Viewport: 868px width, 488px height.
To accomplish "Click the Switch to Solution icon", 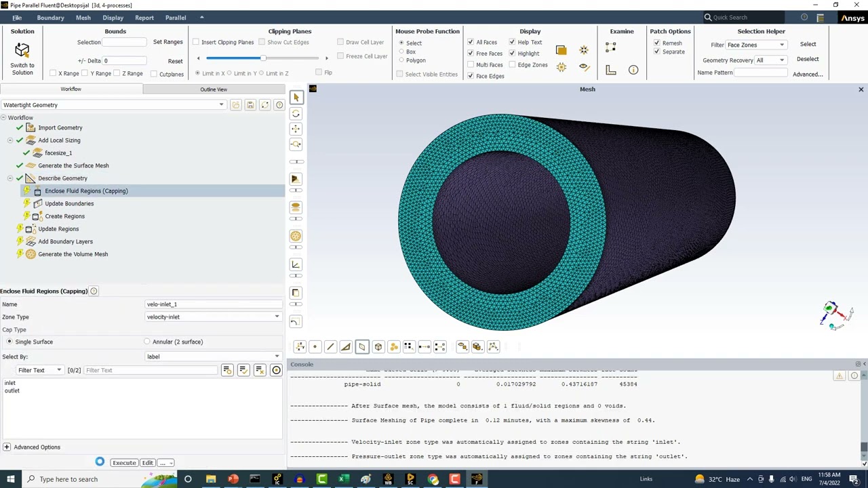I will coord(22,50).
